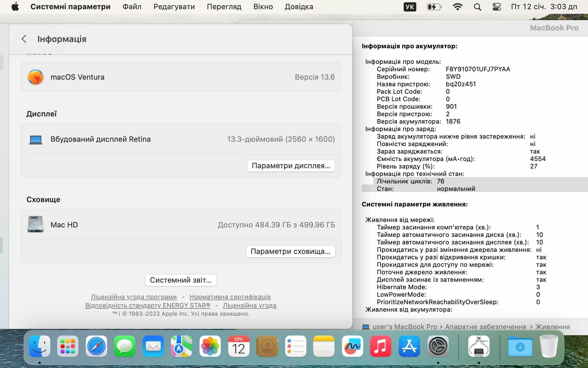Select the Стан: нормальний row
This screenshot has width=588, height=368.
pyautogui.click(x=475, y=189)
